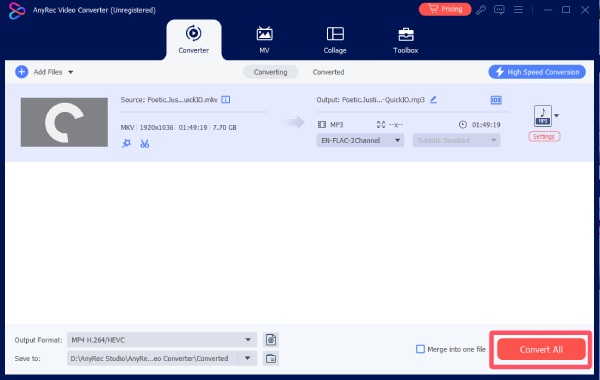Click the output resolution icon
Image resolution: width=600 pixels, height=380 pixels.
pos(381,124)
